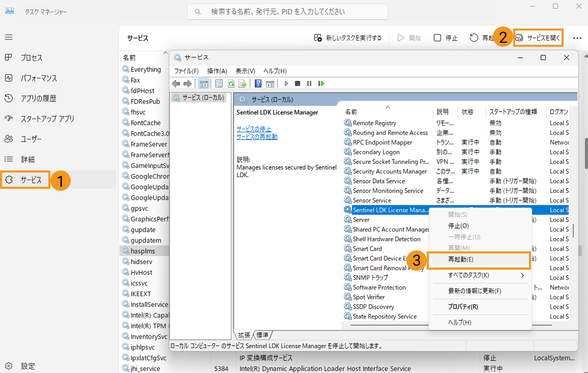Toggle the console tree show/hide icon

tap(203, 83)
